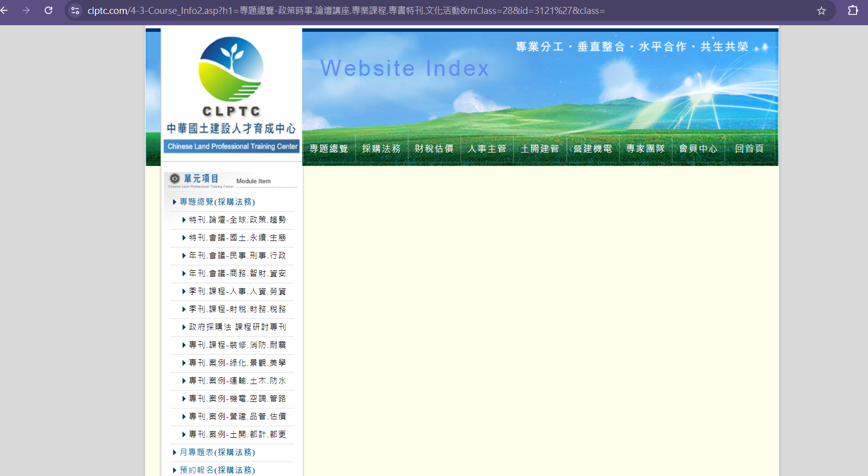Click the Chinese Land Professional Training Center banner
This screenshot has width=868, height=476.
click(x=232, y=146)
